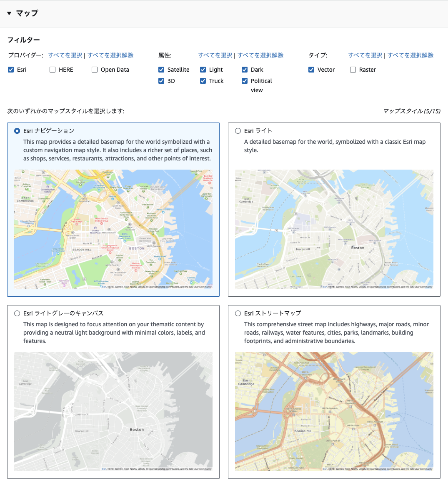Collapse the マップ section triangle
This screenshot has height=483, width=448.
click(x=9, y=13)
